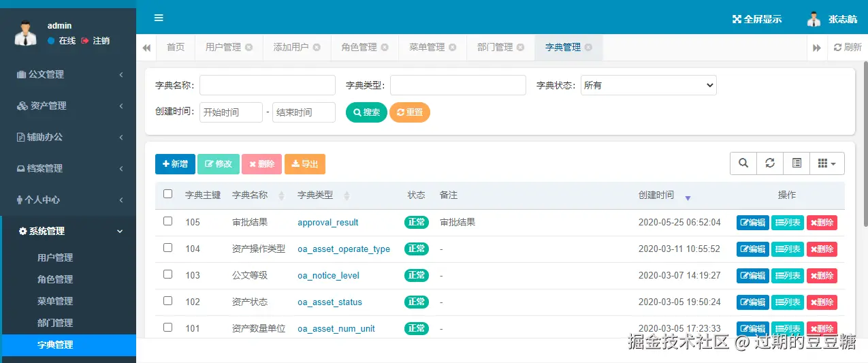Sort by the 字典类型 column
Screen dimensions: 868x363
347,195
